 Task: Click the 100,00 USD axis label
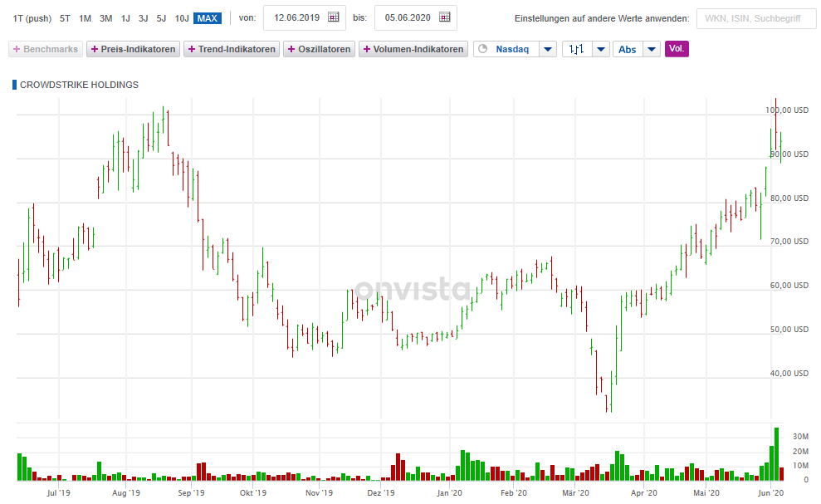(x=787, y=110)
